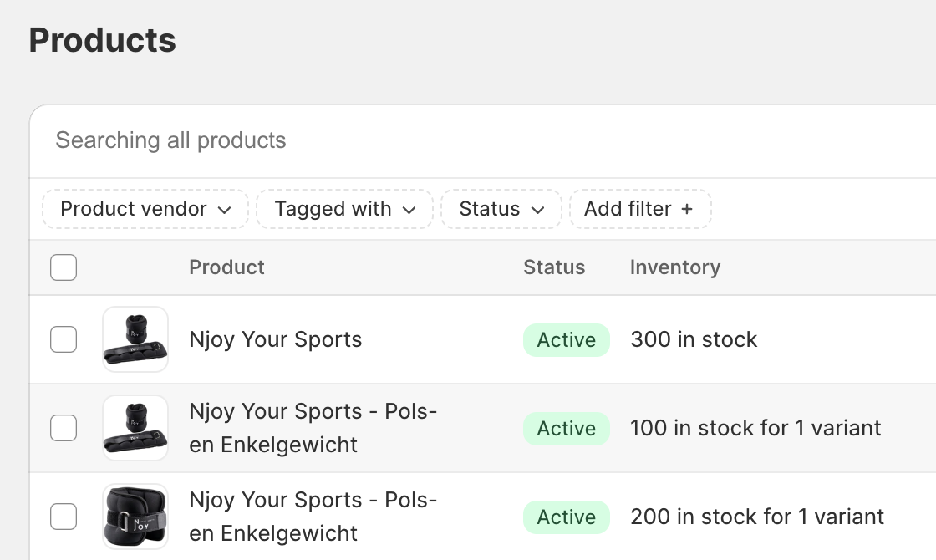Click the Inventory column header
Screen dimensions: 936x560
pyautogui.click(x=675, y=267)
